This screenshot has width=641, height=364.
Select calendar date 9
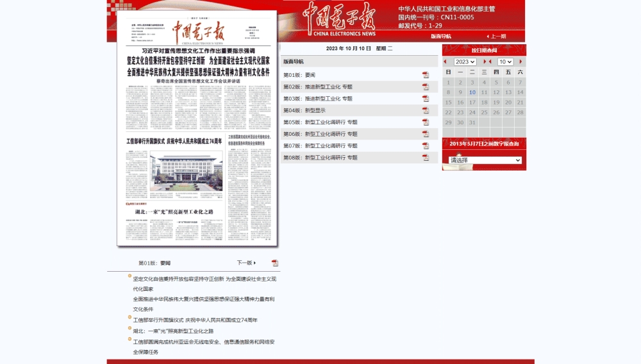coord(460,92)
